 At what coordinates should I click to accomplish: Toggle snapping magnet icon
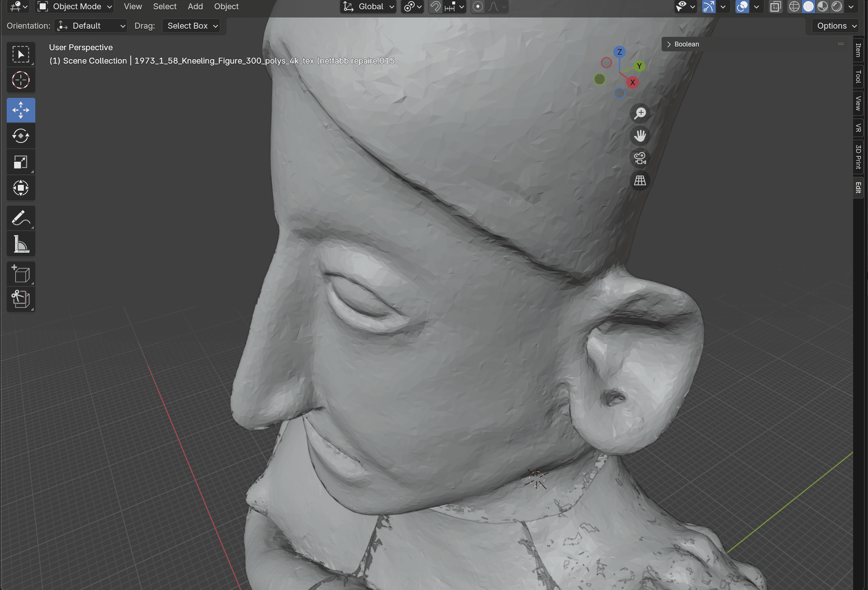[x=435, y=7]
